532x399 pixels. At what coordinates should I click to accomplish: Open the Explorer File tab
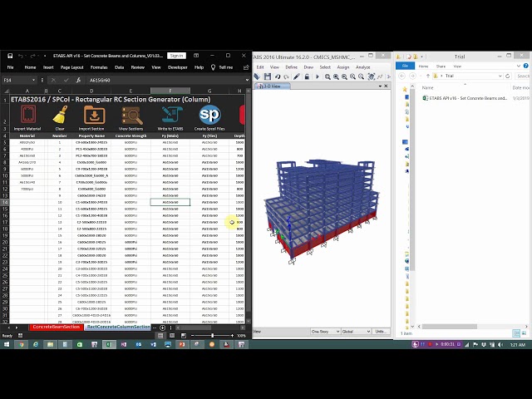point(405,66)
